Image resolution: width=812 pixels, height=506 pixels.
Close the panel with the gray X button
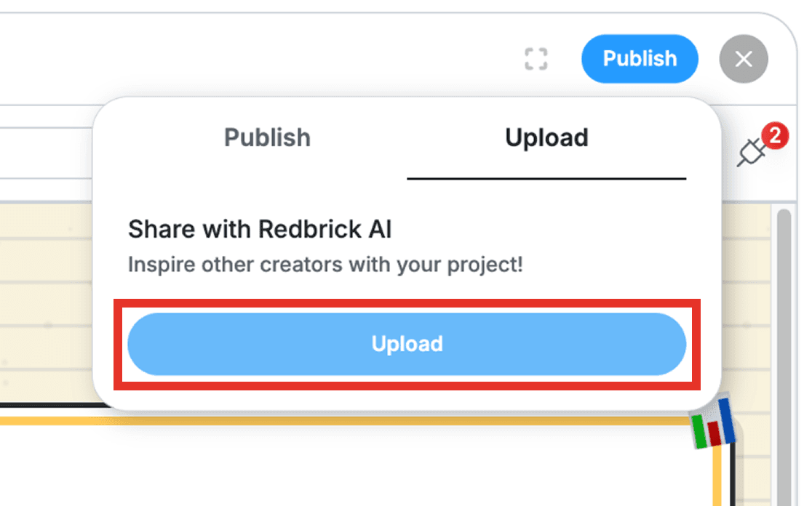click(x=744, y=59)
